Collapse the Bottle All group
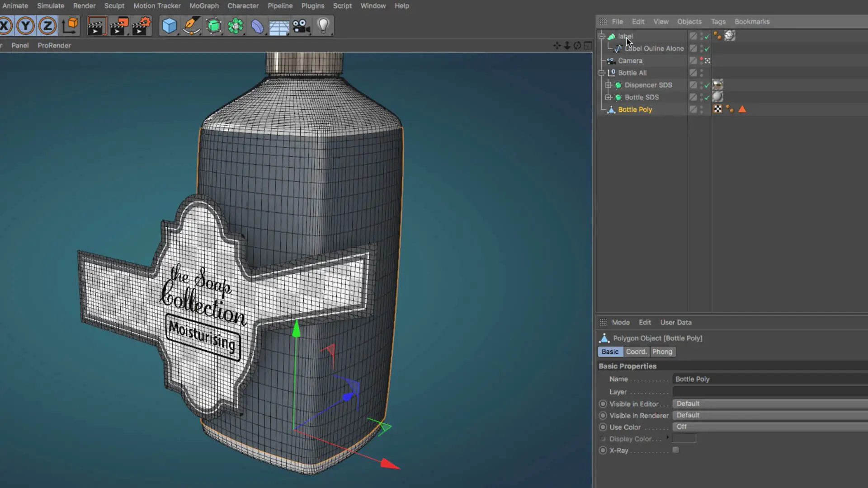 pyautogui.click(x=602, y=73)
